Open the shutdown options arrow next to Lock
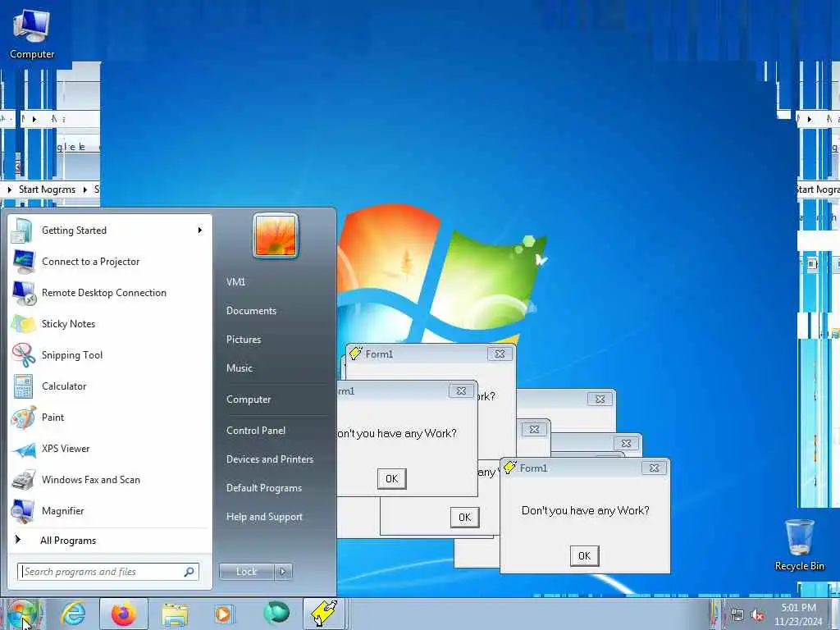This screenshot has height=630, width=840. coord(283,572)
